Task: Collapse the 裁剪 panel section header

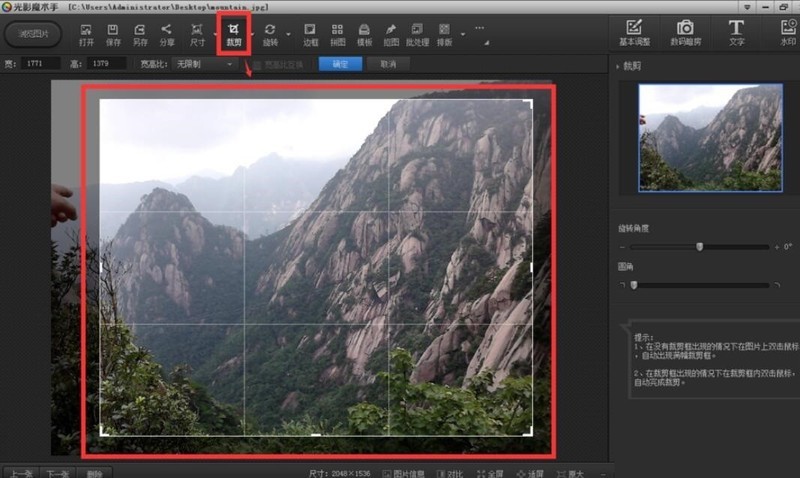Action: [x=632, y=66]
